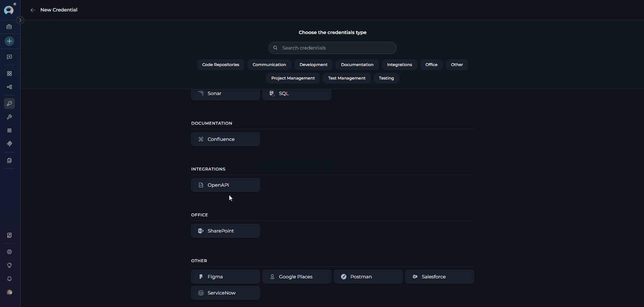Choose the Figma credential type
Viewport: 644px width, 307px height.
click(x=226, y=277)
